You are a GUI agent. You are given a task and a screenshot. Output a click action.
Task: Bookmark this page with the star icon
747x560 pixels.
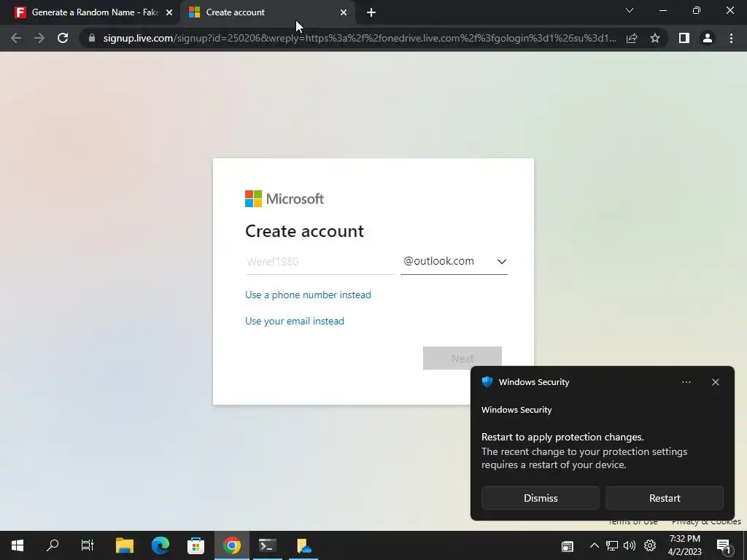pos(655,38)
